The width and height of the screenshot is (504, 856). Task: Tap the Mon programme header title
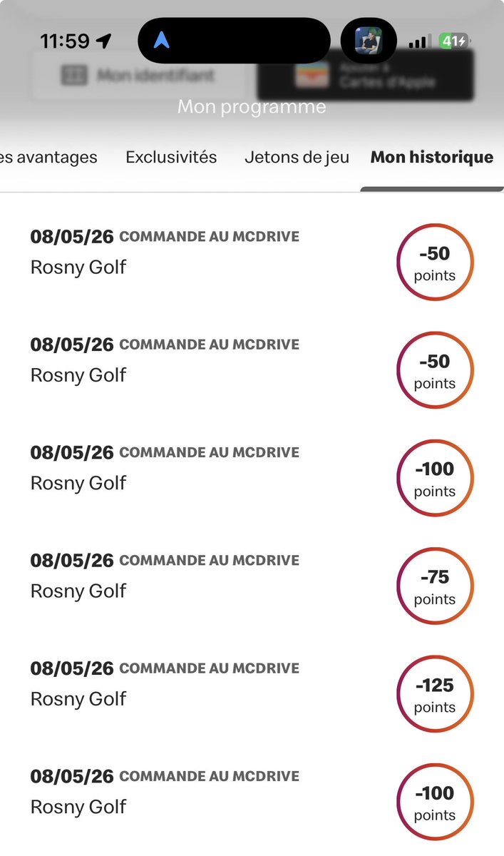[x=252, y=107]
